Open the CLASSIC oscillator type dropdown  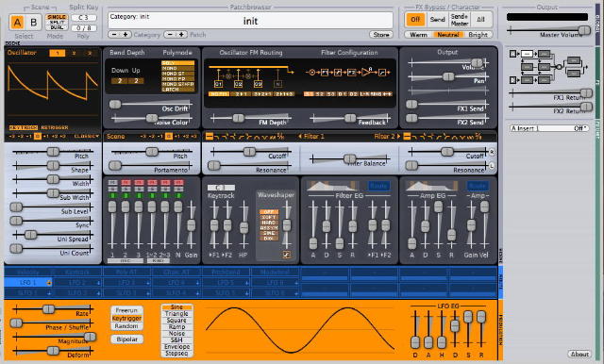(x=86, y=136)
